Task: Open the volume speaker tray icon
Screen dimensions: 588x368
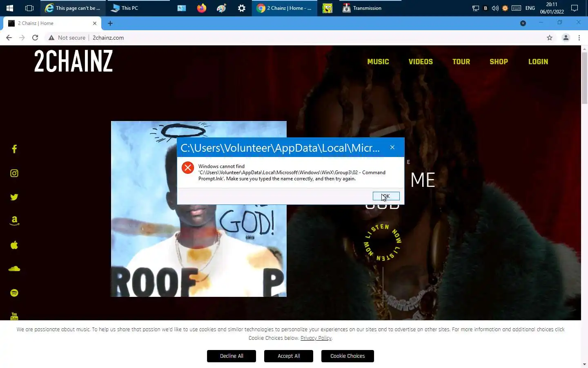Action: pyautogui.click(x=495, y=8)
